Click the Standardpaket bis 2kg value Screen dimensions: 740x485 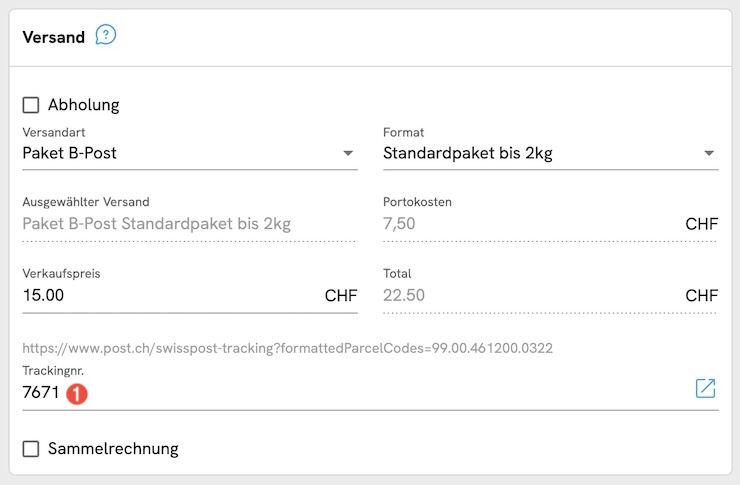pos(468,154)
